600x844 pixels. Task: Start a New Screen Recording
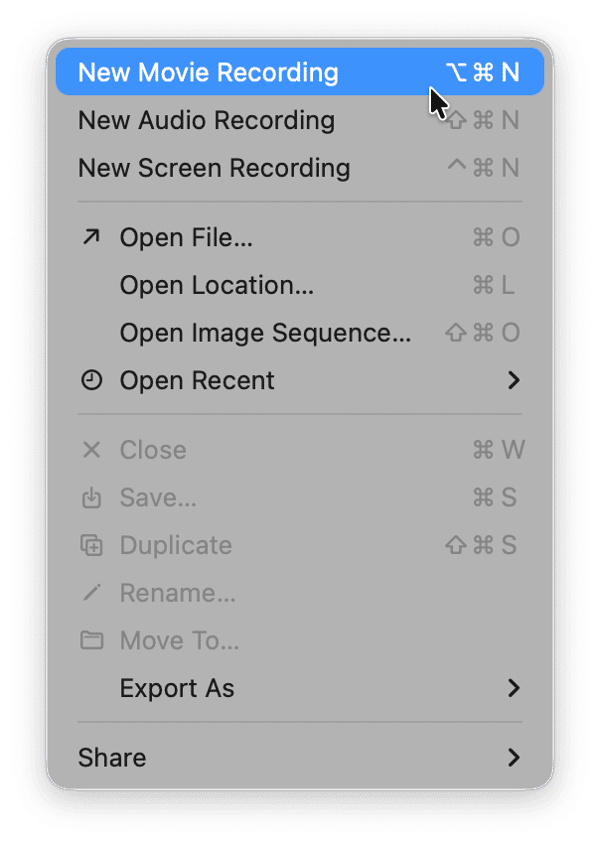coord(214,168)
